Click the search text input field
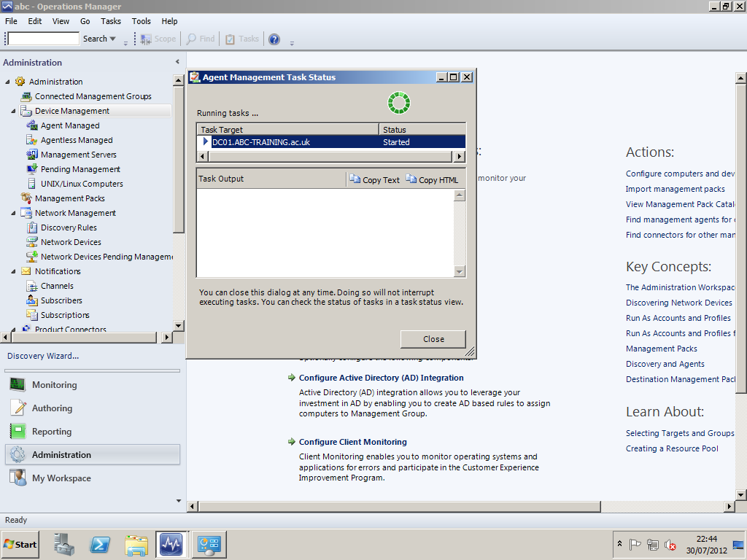This screenshot has height=560, width=747. (x=43, y=39)
